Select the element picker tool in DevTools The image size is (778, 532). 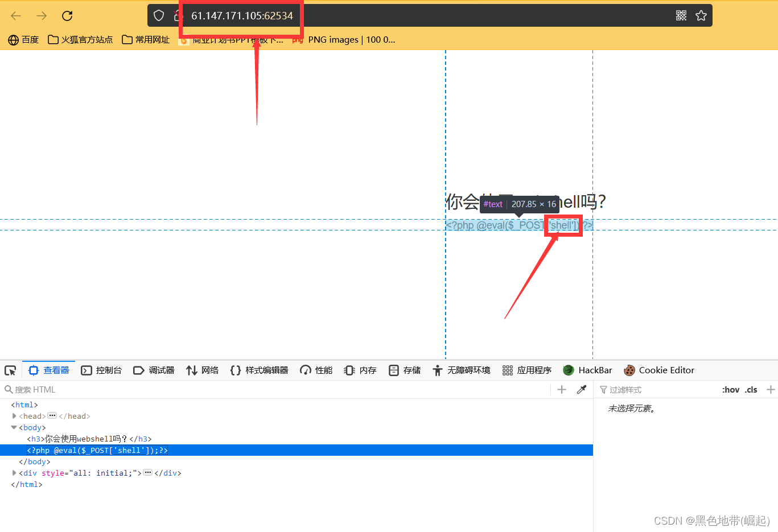(x=10, y=370)
